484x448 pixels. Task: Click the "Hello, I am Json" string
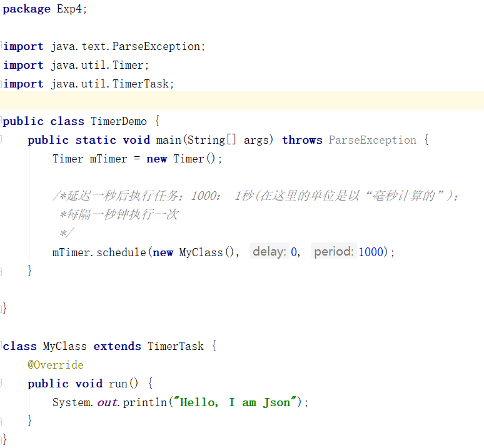pyautogui.click(x=235, y=402)
